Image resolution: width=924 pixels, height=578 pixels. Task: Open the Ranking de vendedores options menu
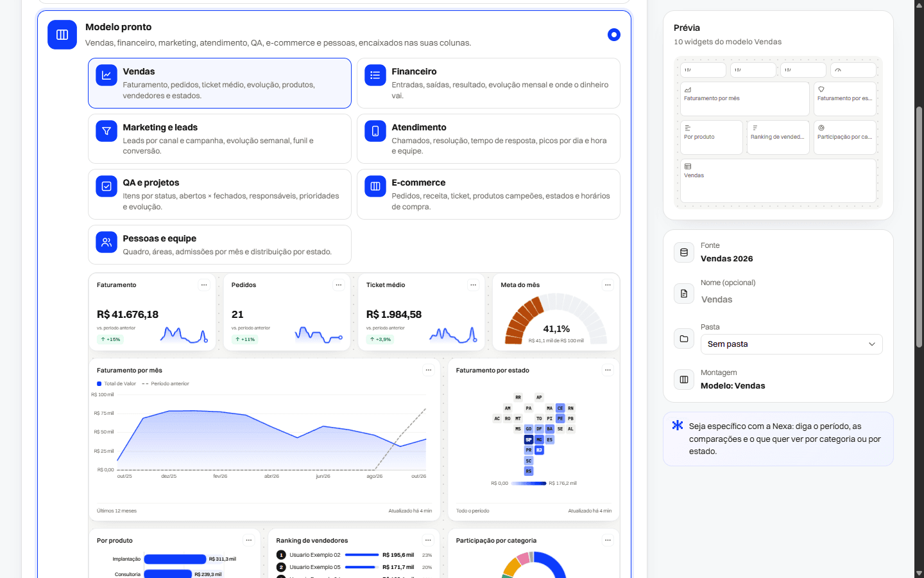[x=428, y=540]
